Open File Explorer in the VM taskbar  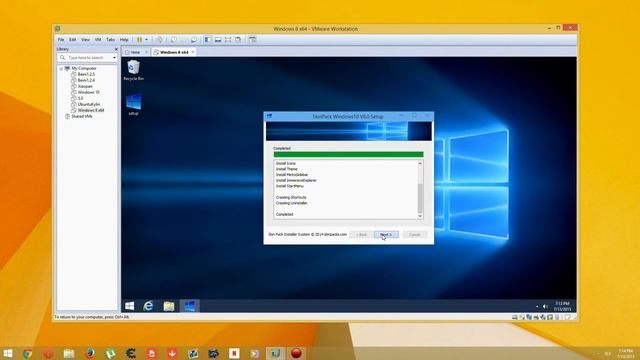[169, 306]
